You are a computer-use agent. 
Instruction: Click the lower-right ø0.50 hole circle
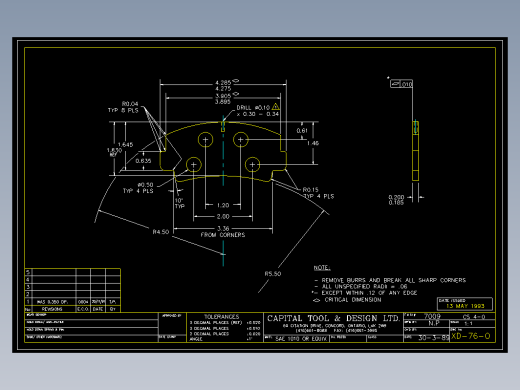(252, 165)
